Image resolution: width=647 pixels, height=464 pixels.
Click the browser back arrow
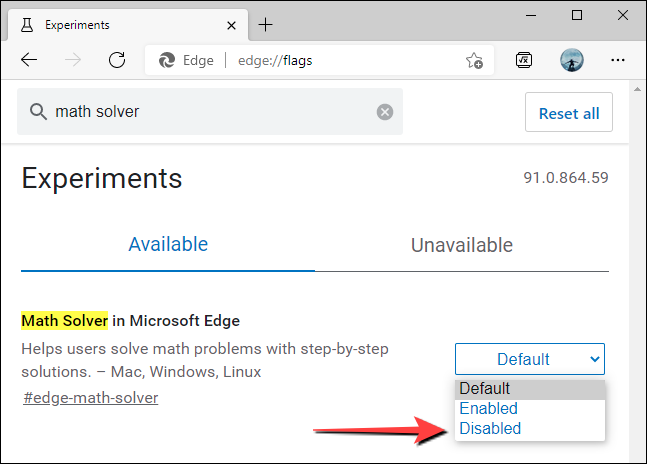coord(28,60)
